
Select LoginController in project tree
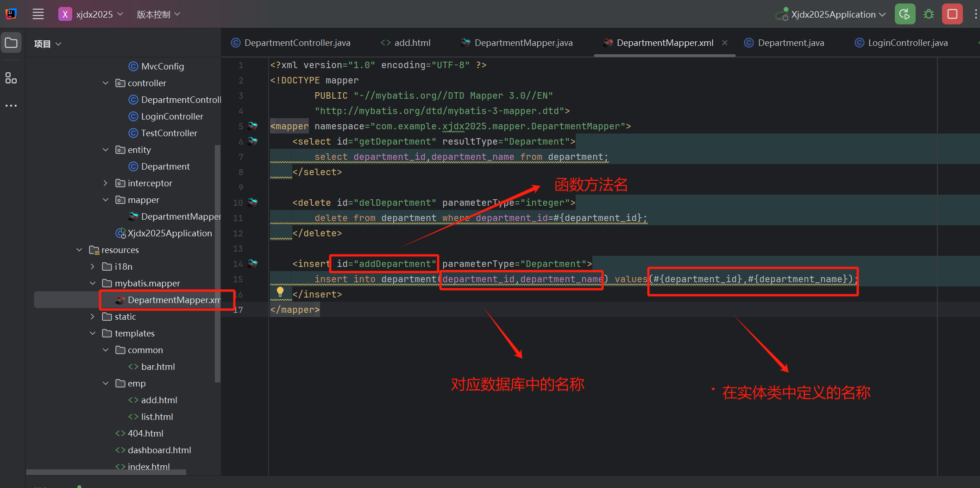click(x=166, y=116)
